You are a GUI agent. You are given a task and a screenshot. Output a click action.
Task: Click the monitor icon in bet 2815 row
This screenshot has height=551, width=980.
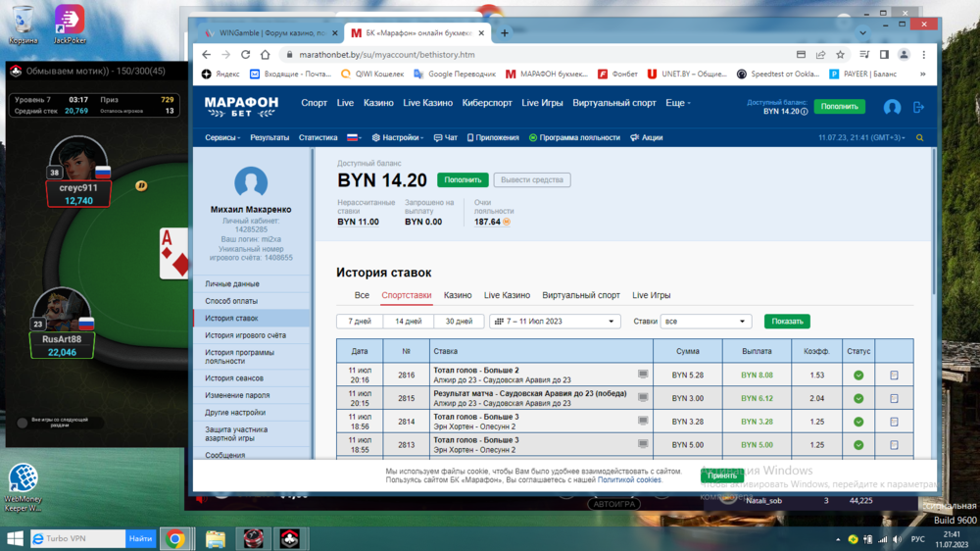643,398
